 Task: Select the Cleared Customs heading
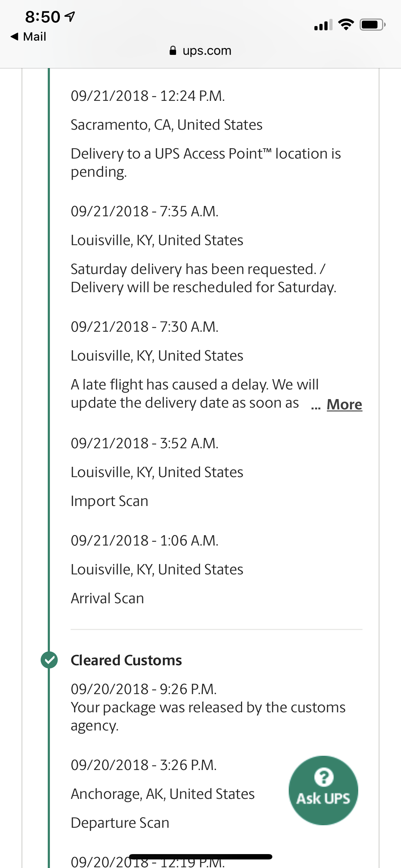(126, 660)
